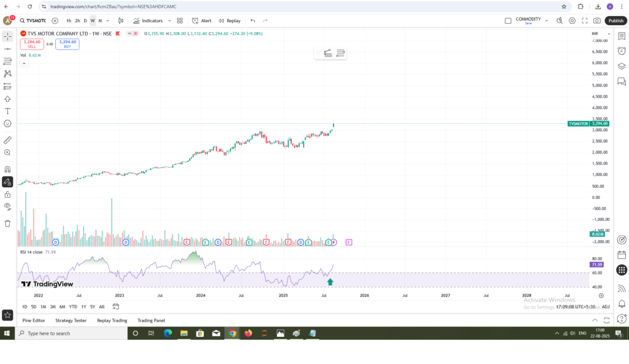Open the quick search icon
The width and height of the screenshot is (629, 364).
coord(560,21)
